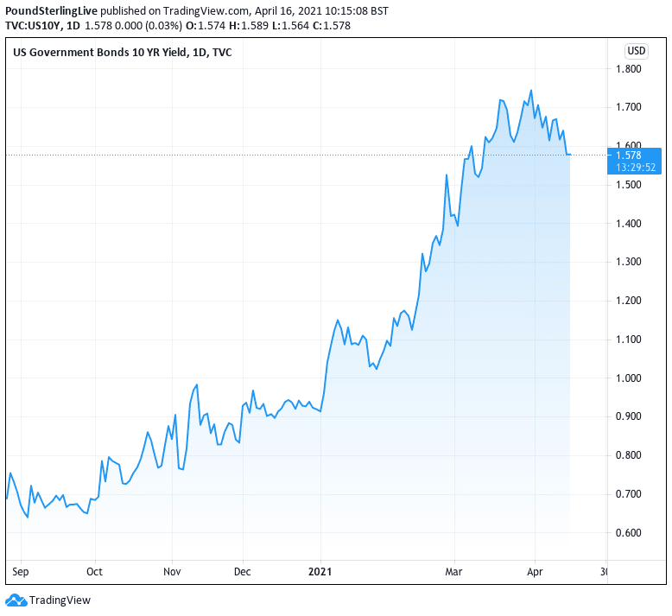Click the 1.000 price axis label
The width and height of the screenshot is (672, 616).
coord(628,378)
